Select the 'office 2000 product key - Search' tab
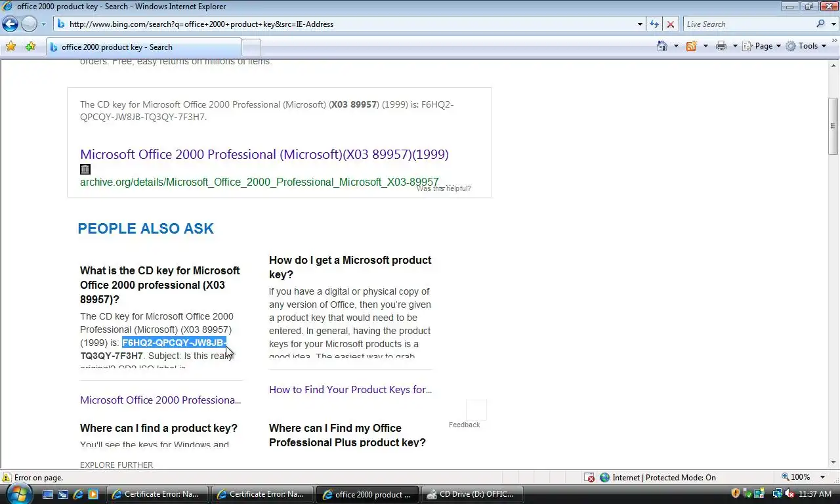 tap(144, 47)
